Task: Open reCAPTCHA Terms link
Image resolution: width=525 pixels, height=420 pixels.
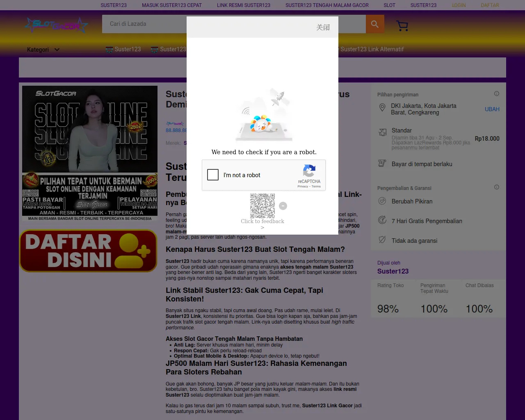Action: point(316,186)
